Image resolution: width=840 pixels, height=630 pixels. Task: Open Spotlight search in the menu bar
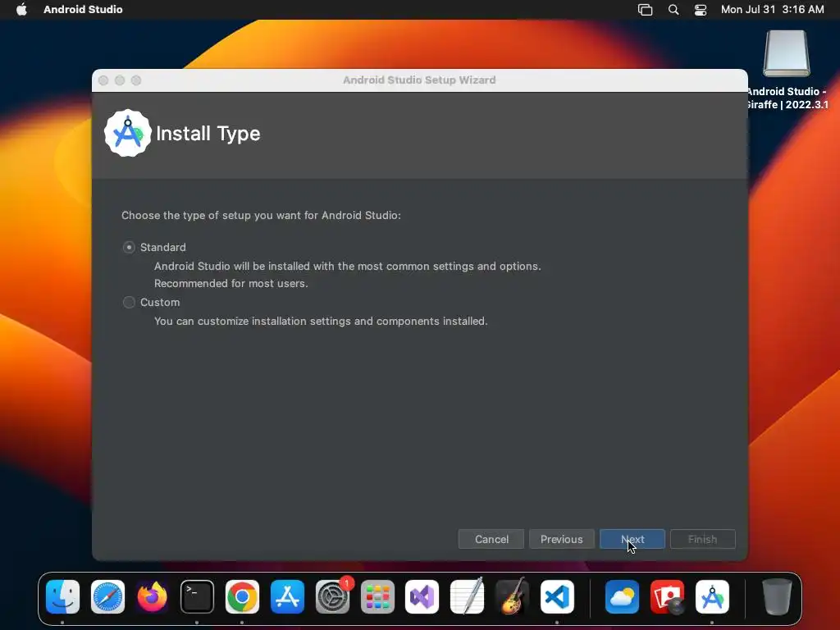click(x=673, y=9)
